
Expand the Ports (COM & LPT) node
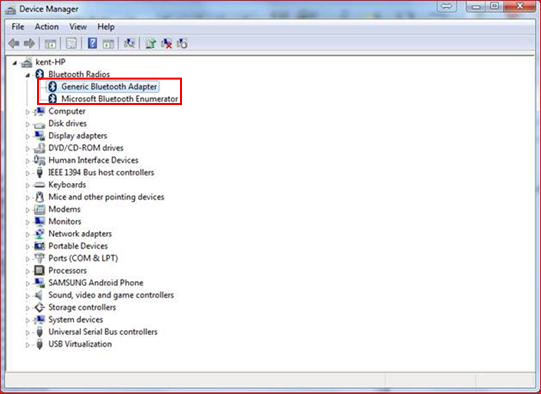coord(27,259)
